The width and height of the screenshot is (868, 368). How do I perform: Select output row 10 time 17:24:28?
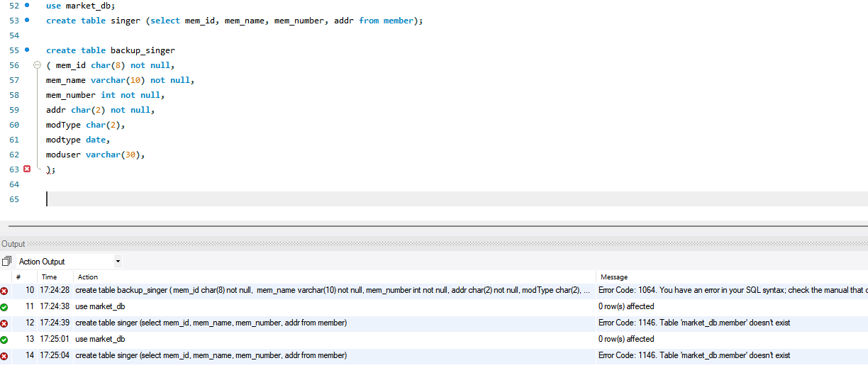[x=55, y=290]
